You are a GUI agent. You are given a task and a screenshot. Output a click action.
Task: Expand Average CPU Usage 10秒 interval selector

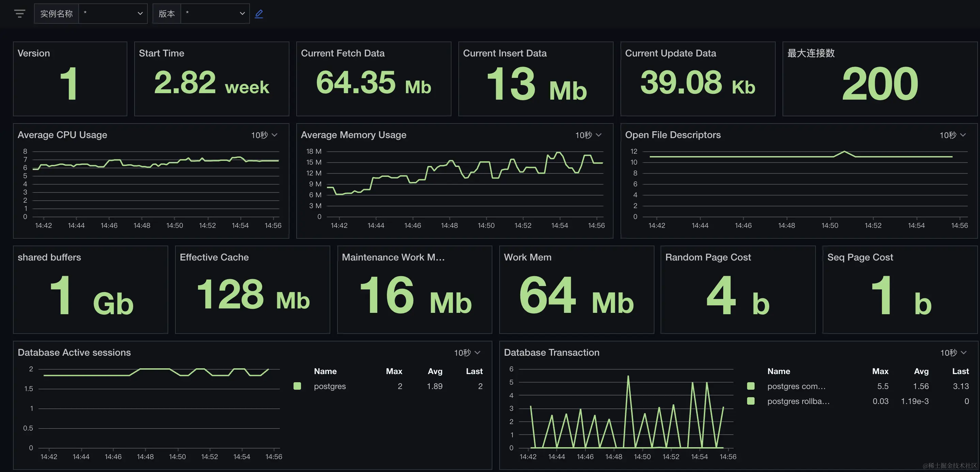pos(264,135)
